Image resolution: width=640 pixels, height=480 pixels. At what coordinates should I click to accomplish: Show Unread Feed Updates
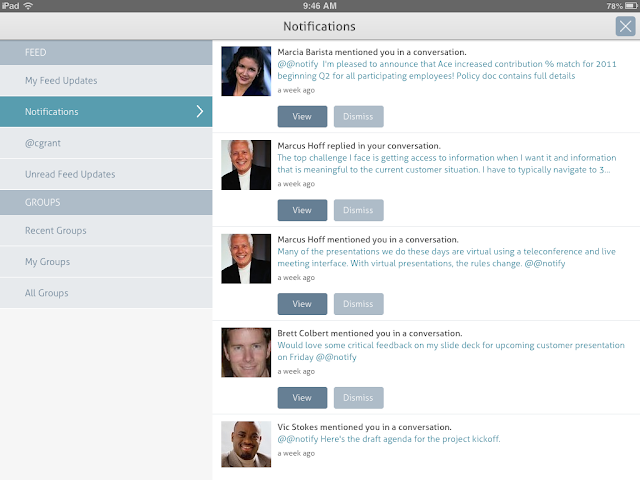click(x=106, y=174)
